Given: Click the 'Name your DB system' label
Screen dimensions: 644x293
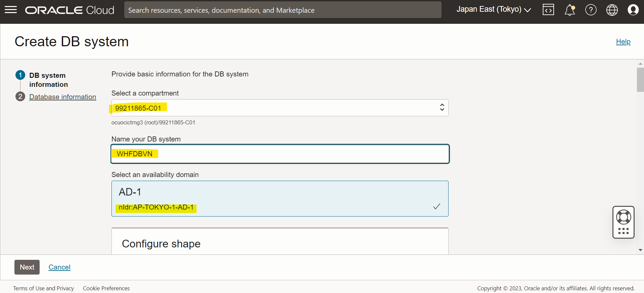Looking at the screenshot, I should (146, 139).
